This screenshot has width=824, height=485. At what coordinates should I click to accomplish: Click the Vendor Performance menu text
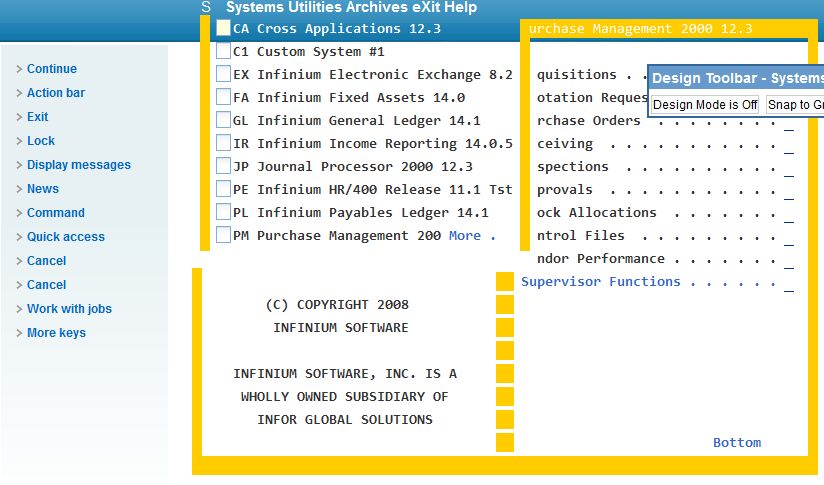pos(601,259)
